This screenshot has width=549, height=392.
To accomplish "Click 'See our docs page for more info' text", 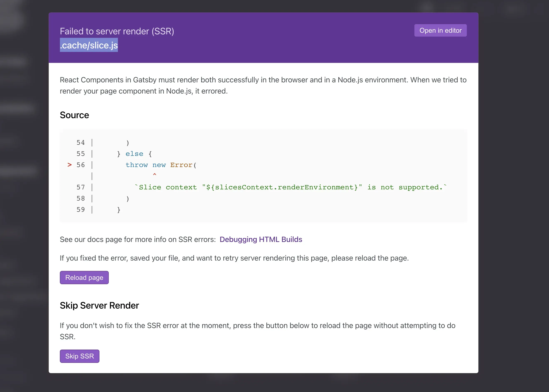I will coord(138,239).
